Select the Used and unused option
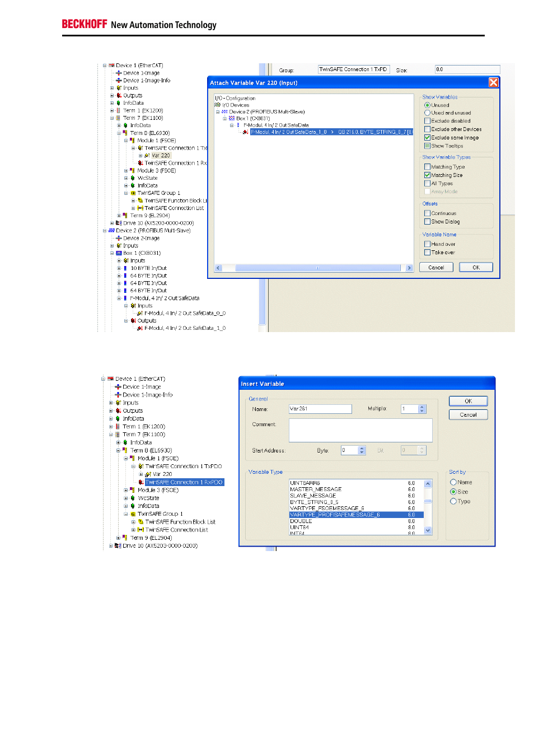 tap(427, 113)
